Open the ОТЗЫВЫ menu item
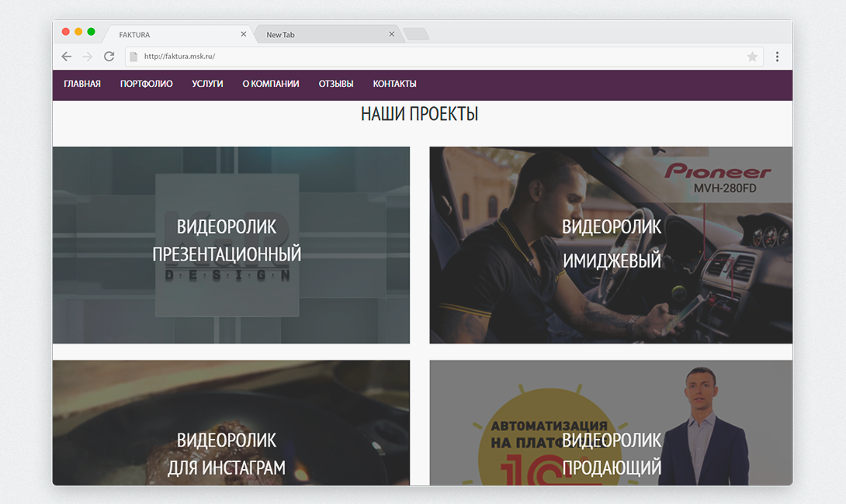The height and width of the screenshot is (504, 846). pyautogui.click(x=335, y=84)
